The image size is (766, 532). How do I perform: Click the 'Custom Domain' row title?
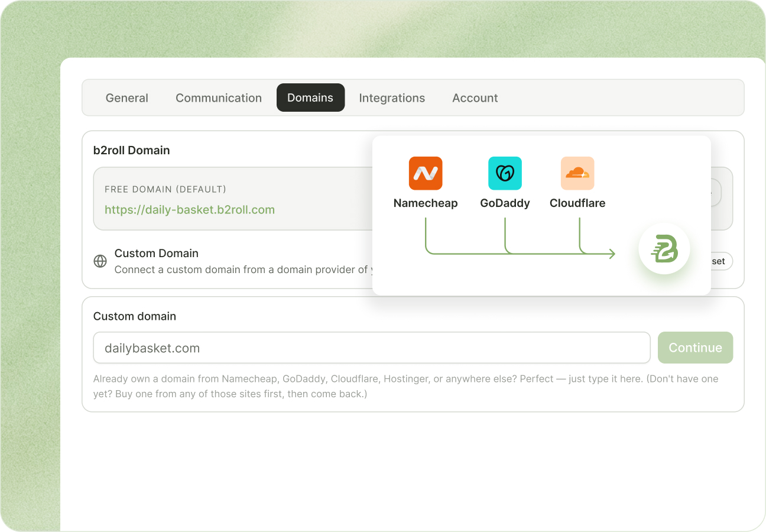tap(157, 253)
